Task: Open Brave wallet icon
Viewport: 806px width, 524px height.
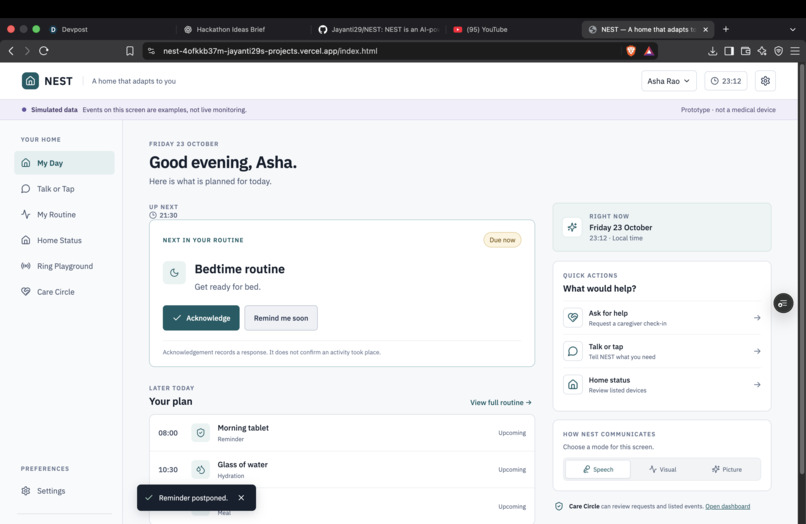Action: 745,50
